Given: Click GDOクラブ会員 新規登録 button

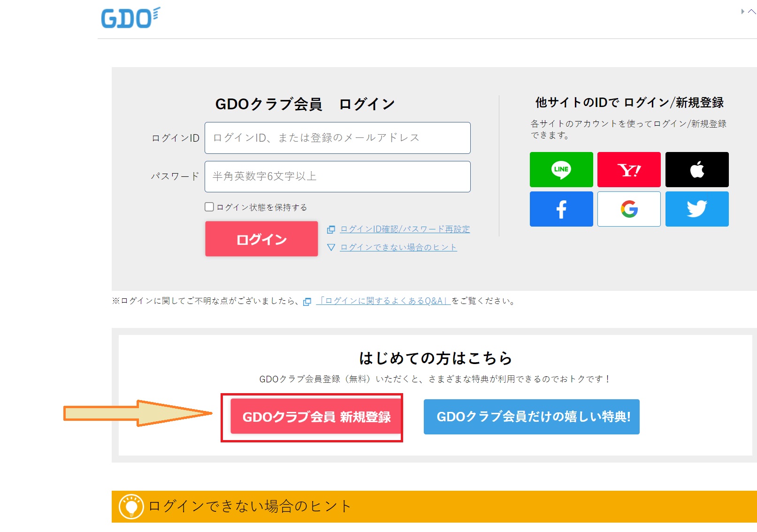Looking at the screenshot, I should (316, 417).
